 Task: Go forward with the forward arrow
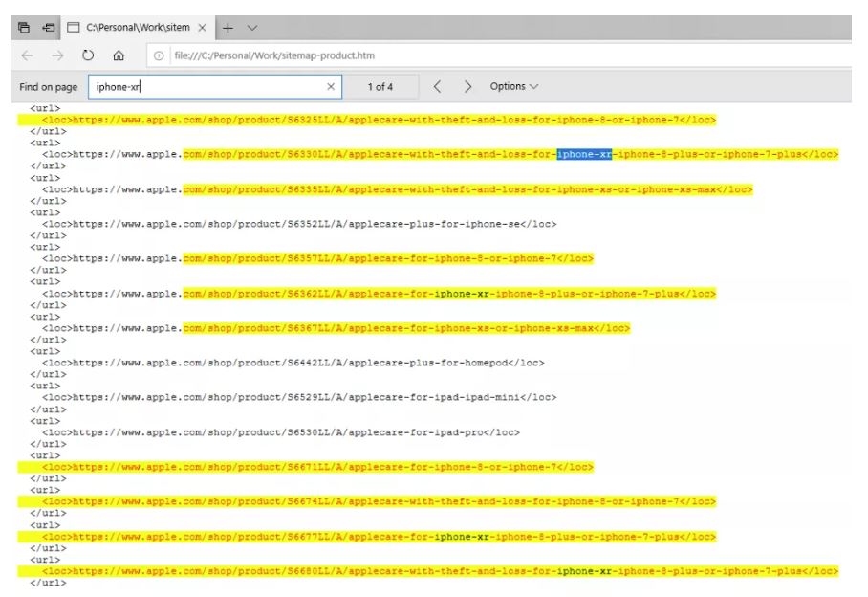57,55
